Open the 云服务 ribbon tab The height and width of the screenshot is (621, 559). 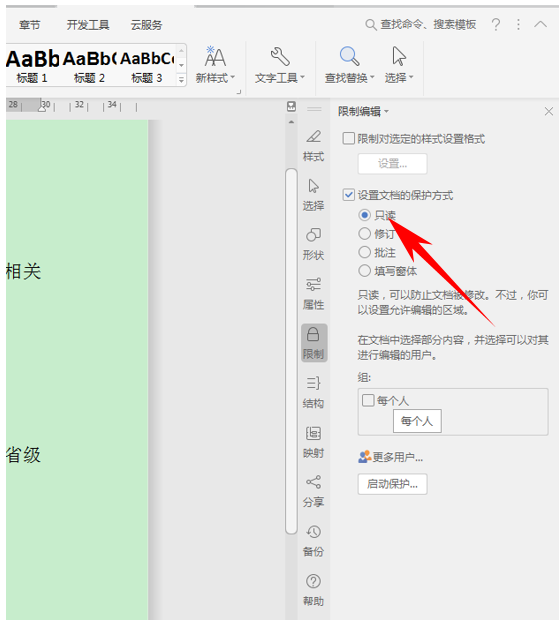tap(147, 25)
